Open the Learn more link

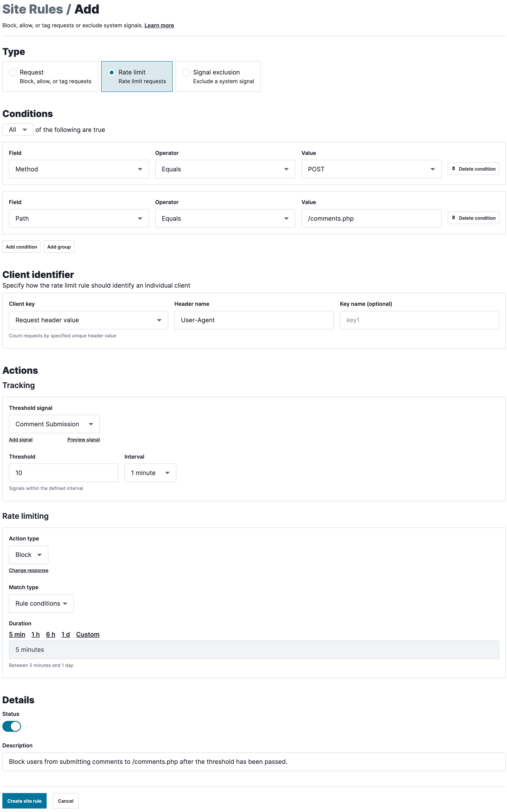pos(159,26)
